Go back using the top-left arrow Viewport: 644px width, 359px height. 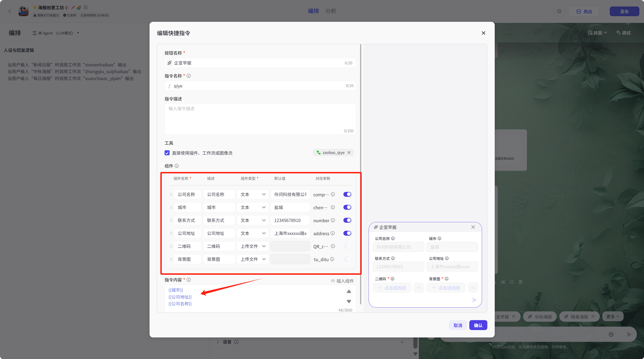coord(10,11)
